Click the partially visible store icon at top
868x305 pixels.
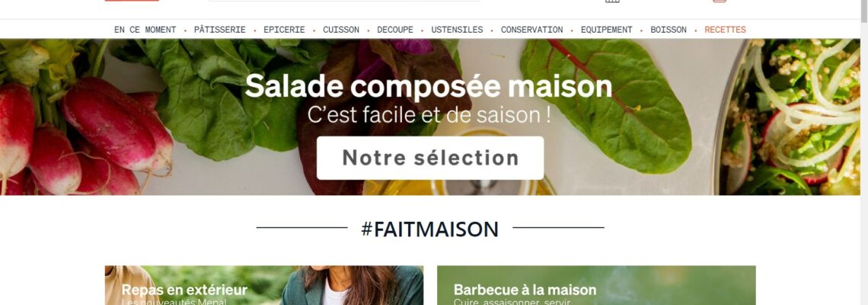[x=612, y=1]
